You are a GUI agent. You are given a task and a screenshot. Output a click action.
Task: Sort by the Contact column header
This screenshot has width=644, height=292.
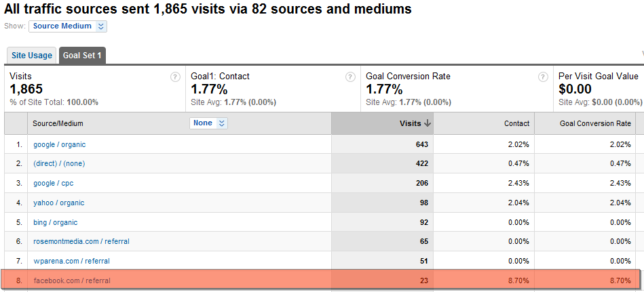point(517,123)
